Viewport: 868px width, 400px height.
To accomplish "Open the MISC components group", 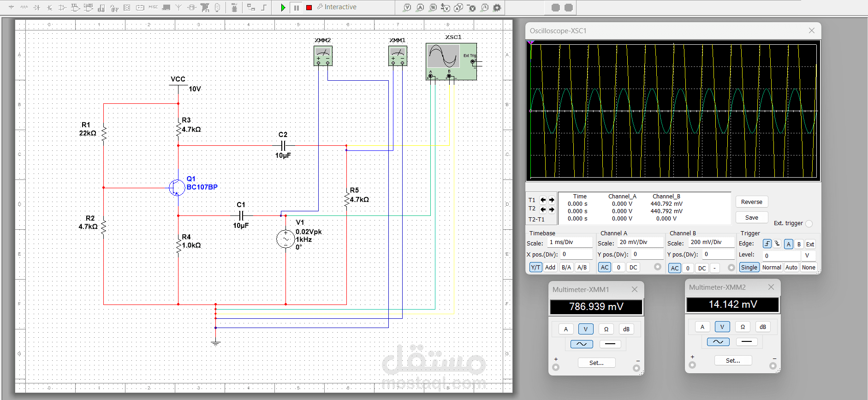I will (x=153, y=7).
